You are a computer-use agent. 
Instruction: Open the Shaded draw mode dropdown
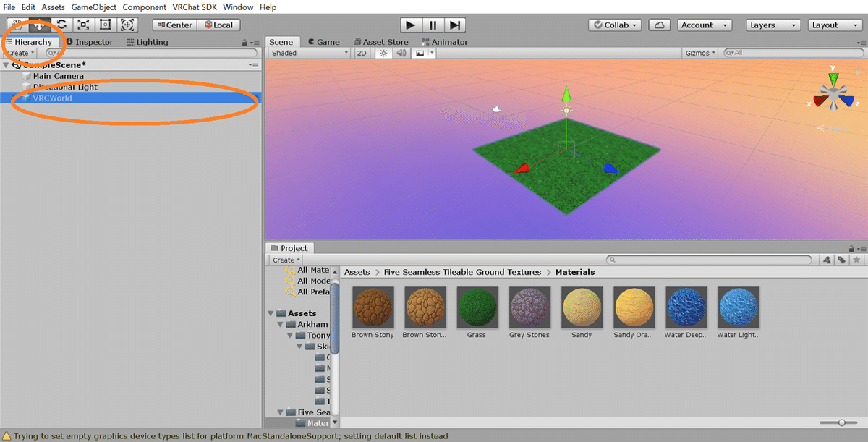[x=310, y=53]
